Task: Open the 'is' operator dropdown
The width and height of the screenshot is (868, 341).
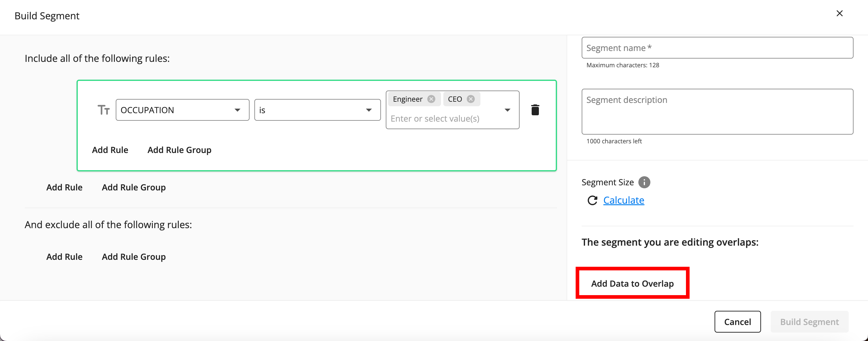Action: (317, 110)
